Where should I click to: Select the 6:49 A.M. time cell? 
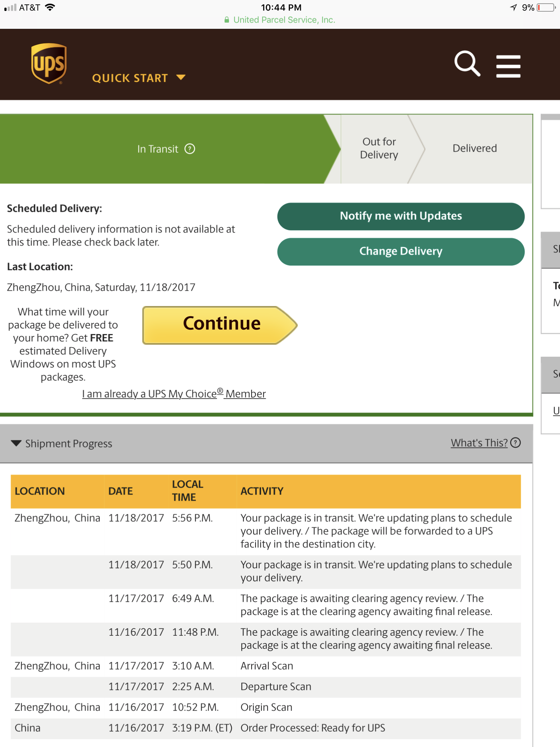pos(193,598)
